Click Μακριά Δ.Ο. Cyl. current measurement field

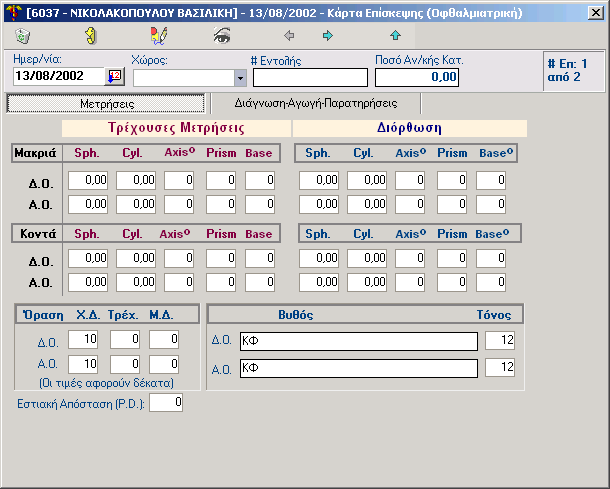click(x=136, y=181)
